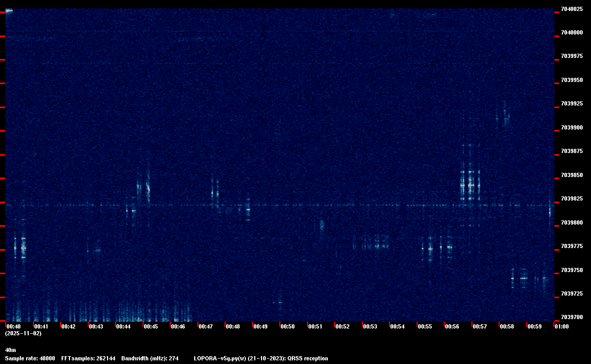Click the 00:40 time label

click(14, 326)
